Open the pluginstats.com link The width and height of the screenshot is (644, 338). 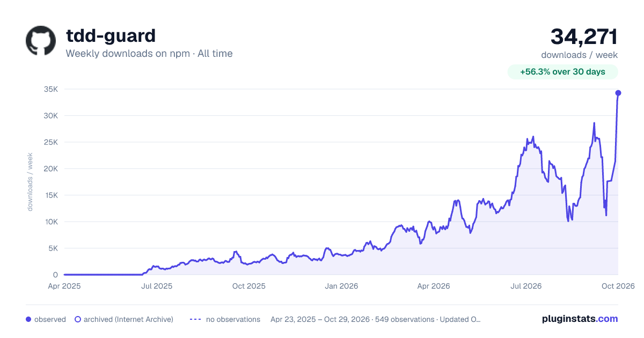pyautogui.click(x=580, y=319)
